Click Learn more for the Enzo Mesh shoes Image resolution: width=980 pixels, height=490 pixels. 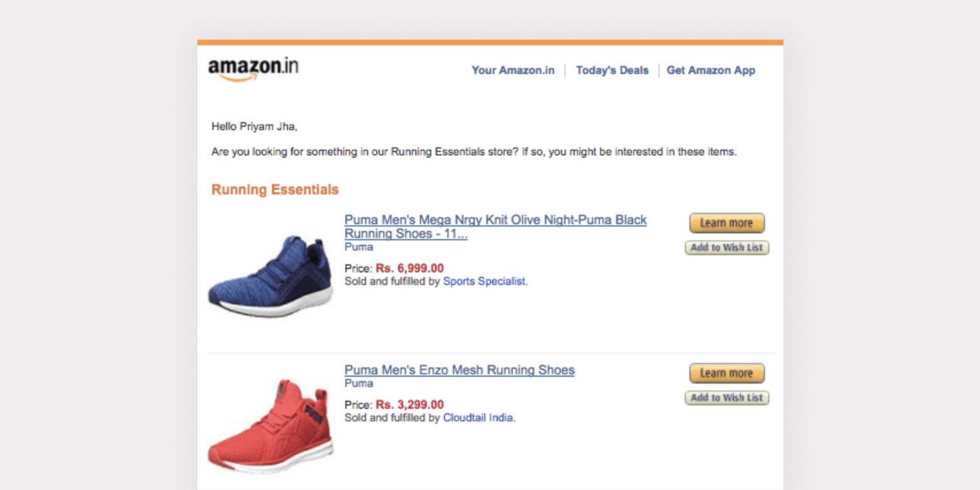pyautogui.click(x=727, y=373)
